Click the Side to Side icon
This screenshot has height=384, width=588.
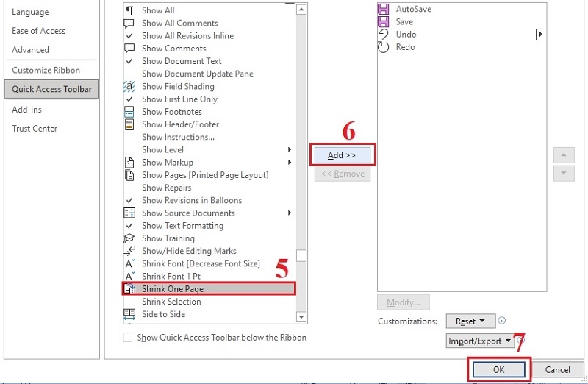tap(129, 314)
